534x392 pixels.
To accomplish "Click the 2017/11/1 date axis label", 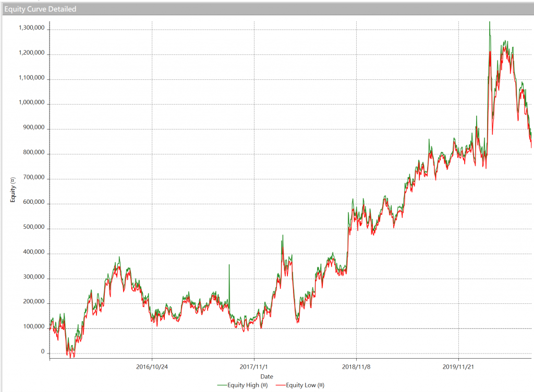I will click(x=254, y=366).
